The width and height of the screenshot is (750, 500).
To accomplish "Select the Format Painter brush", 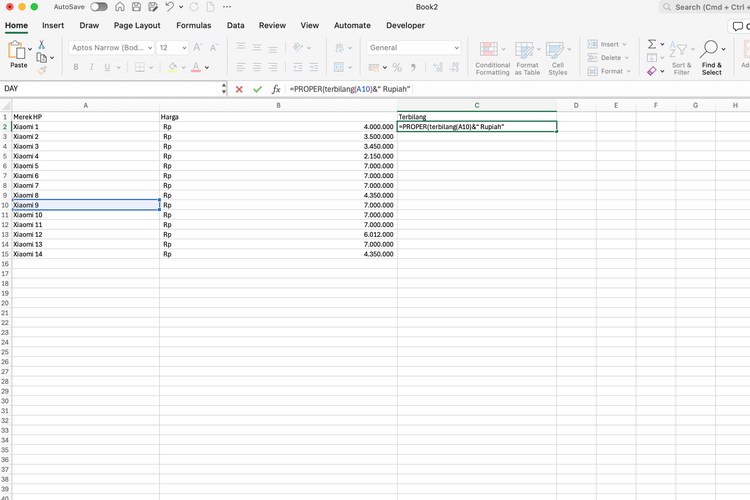I will tap(42, 70).
